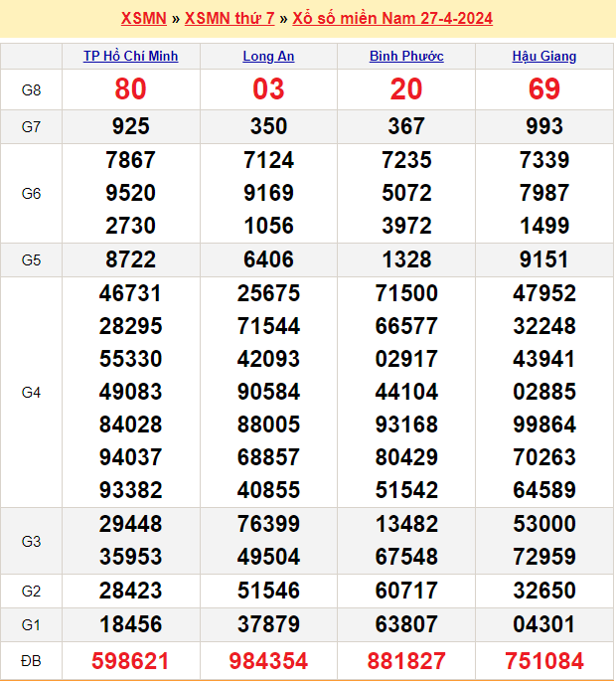
Task: Open 'Xổ số miền Nam 27-4-2024' link
Action: pos(392,19)
